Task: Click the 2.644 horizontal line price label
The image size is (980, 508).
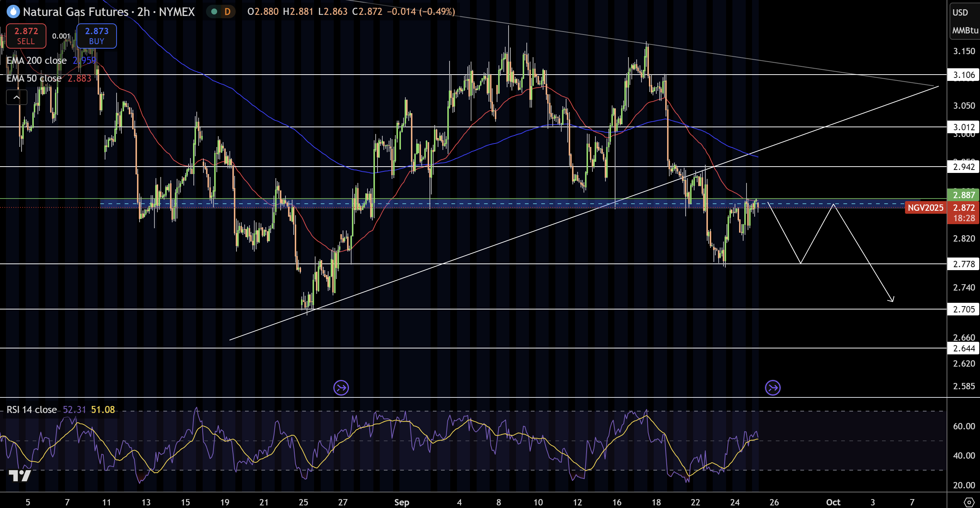Action: (x=963, y=348)
